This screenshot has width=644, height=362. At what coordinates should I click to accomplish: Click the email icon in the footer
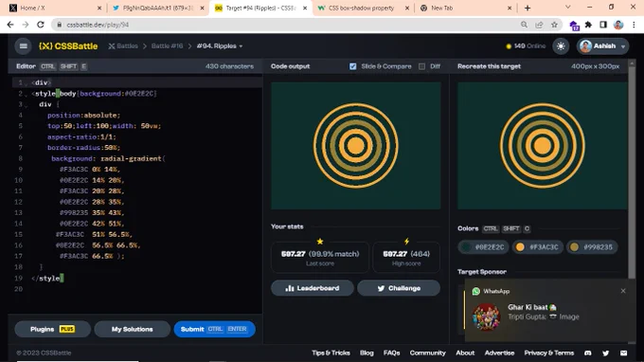pyautogui.click(x=623, y=353)
